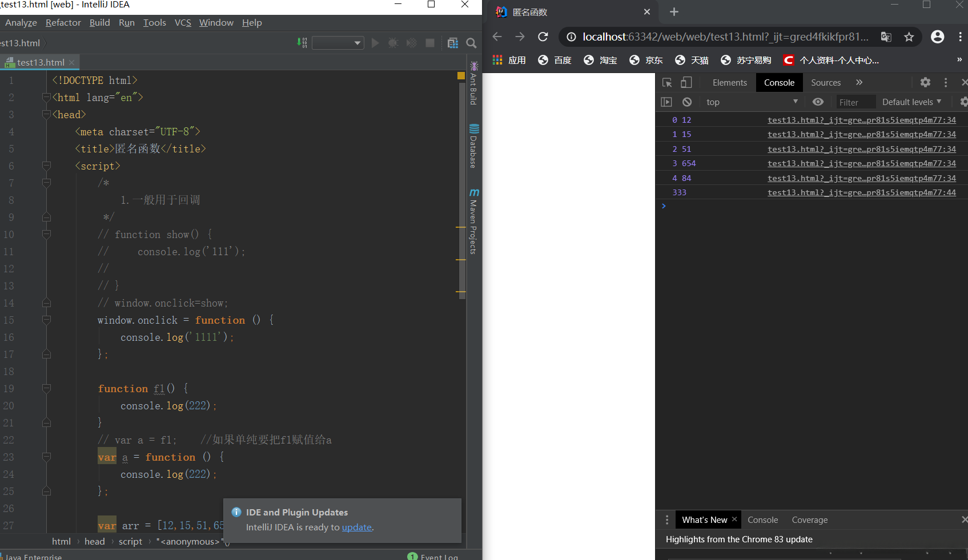The height and width of the screenshot is (560, 968).
Task: Open the Project Structure icon
Action: point(453,43)
